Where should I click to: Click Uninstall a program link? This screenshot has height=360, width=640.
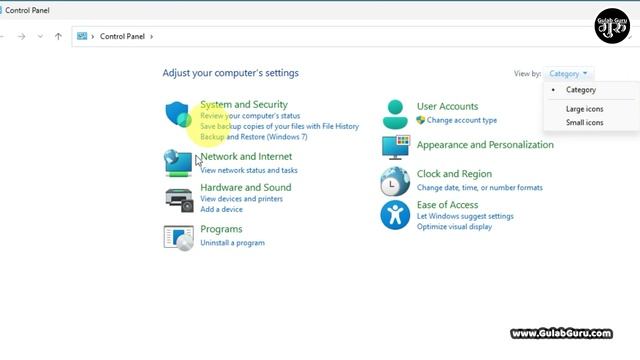click(x=233, y=243)
